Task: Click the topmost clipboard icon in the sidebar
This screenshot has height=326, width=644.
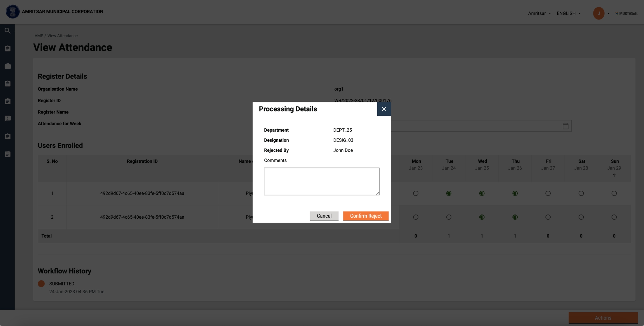Action: 8,49
